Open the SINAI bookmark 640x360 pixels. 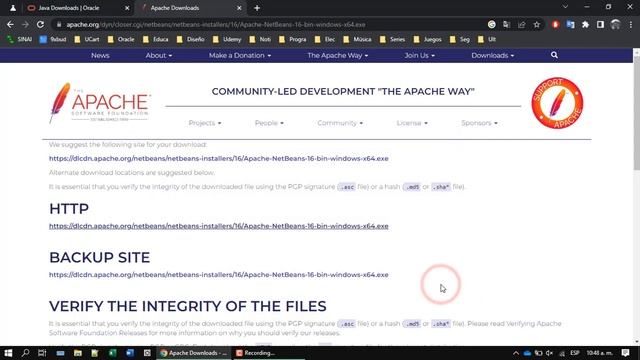pos(19,39)
